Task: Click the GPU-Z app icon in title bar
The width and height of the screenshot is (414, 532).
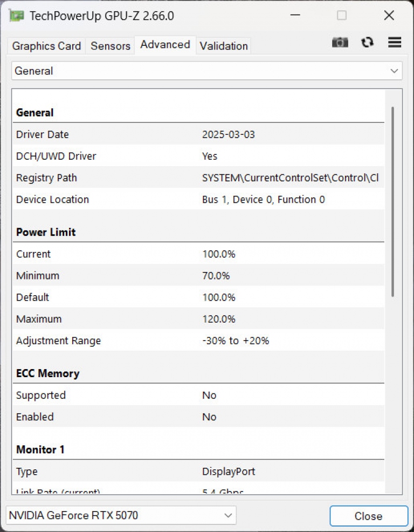Action: pos(17,16)
